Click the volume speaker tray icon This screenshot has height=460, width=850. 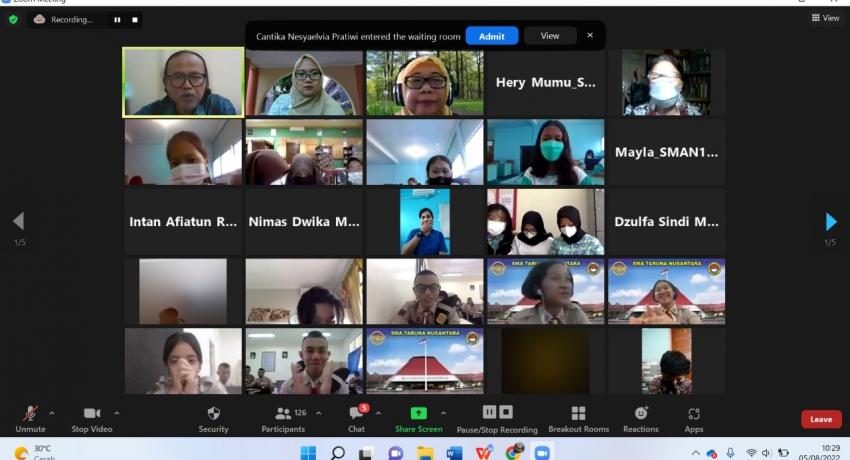765,453
